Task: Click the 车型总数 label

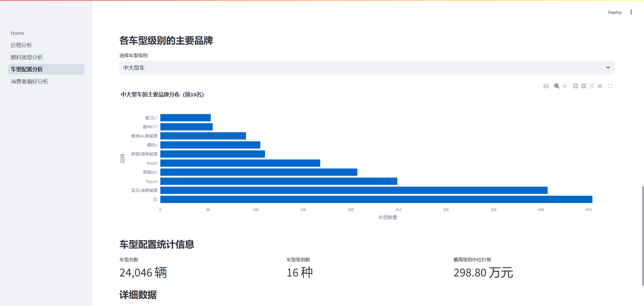Action: pyautogui.click(x=129, y=260)
